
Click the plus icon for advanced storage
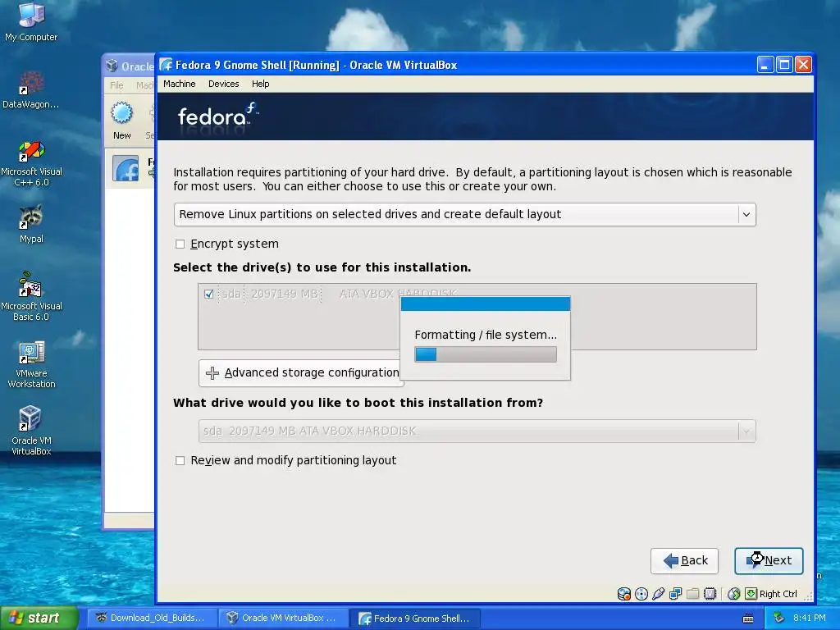pyautogui.click(x=212, y=373)
